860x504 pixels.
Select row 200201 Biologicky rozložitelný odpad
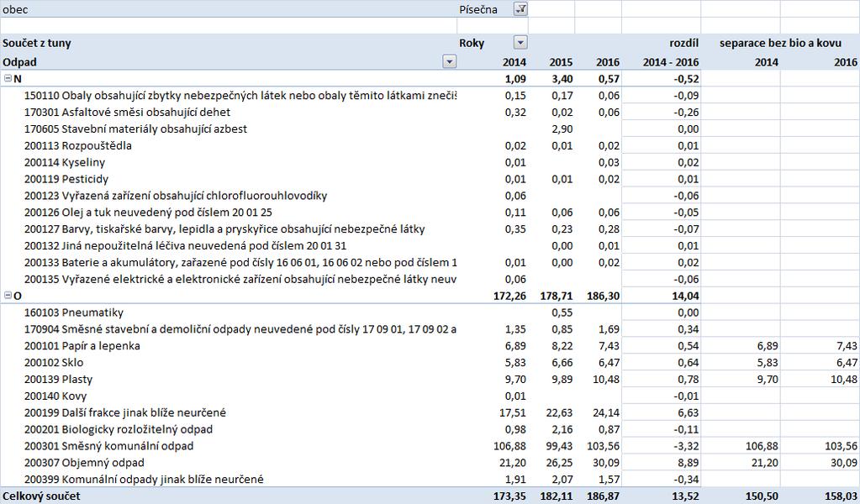pos(119,429)
